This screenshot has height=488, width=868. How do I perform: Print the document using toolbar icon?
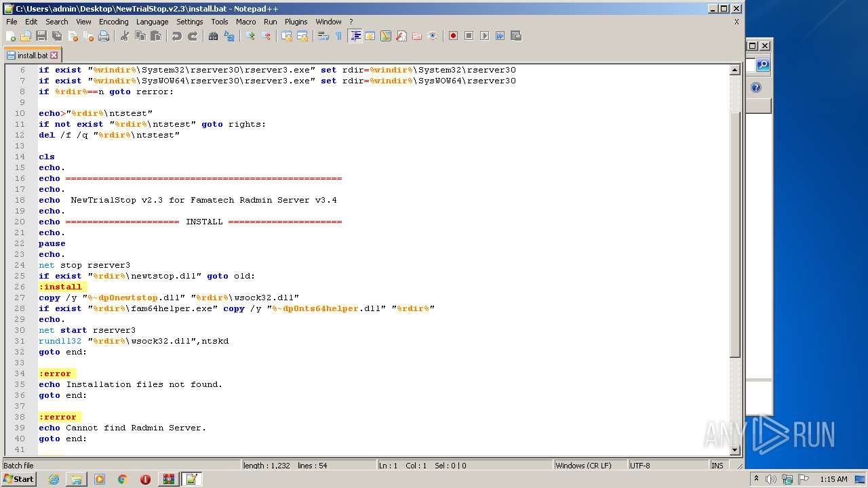point(104,36)
